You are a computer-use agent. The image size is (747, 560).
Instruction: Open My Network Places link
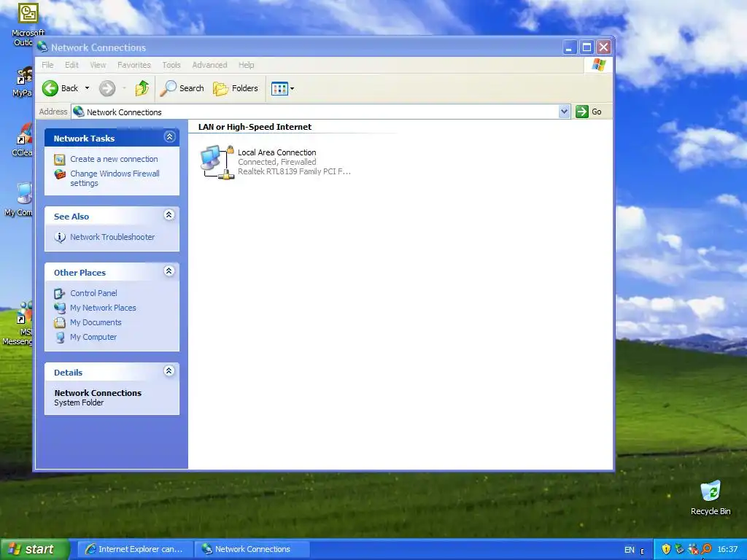click(103, 308)
